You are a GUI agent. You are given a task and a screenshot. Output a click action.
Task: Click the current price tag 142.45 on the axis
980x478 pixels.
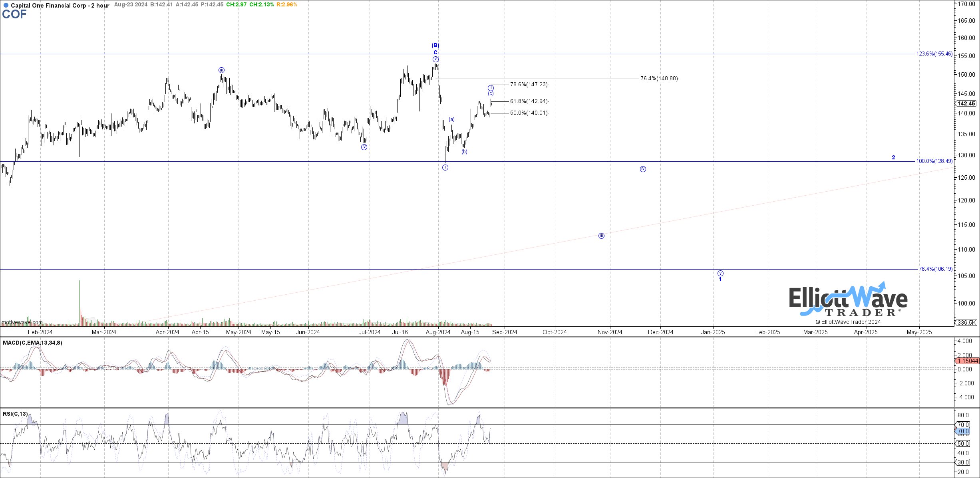(x=966, y=103)
